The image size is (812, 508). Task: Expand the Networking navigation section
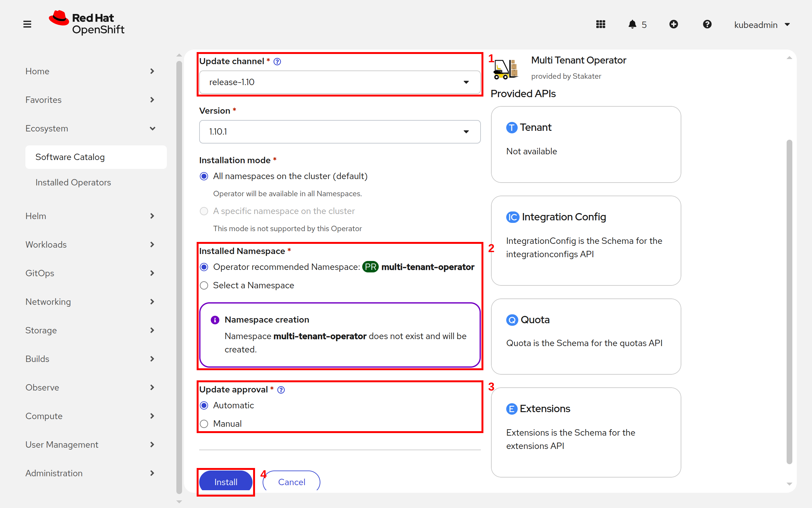pos(91,302)
